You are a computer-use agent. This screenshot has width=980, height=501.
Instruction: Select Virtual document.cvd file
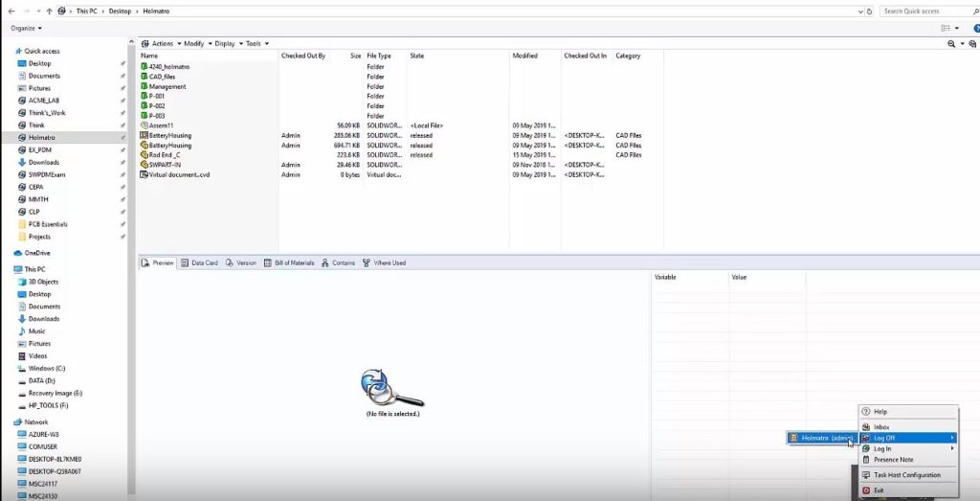[x=175, y=174]
